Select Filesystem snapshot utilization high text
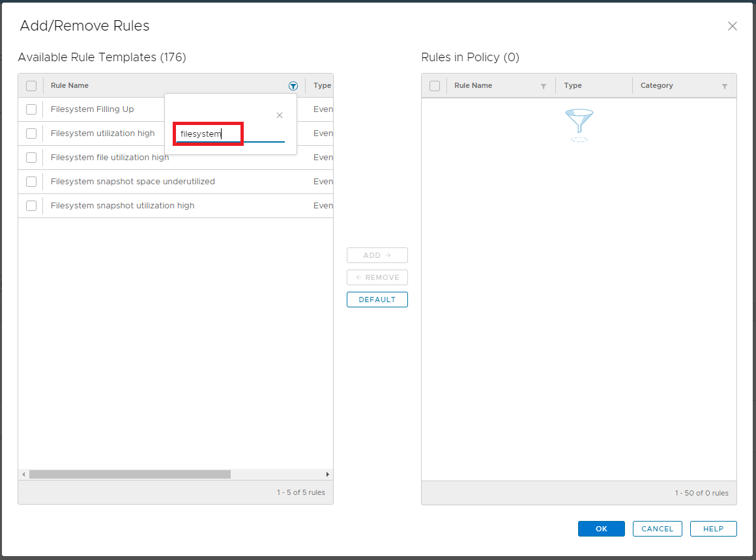This screenshot has height=560, width=756. pyautogui.click(x=123, y=206)
